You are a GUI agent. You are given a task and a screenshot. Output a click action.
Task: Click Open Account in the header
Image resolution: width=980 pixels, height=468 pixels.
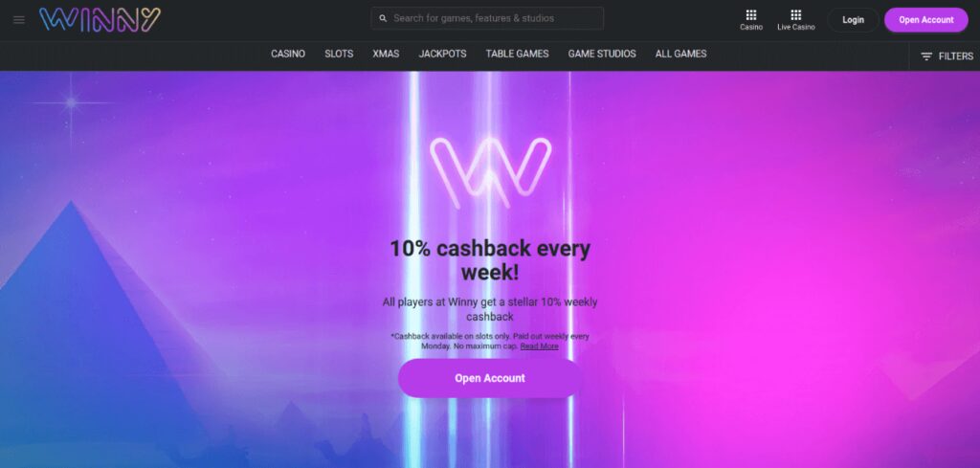[926, 20]
